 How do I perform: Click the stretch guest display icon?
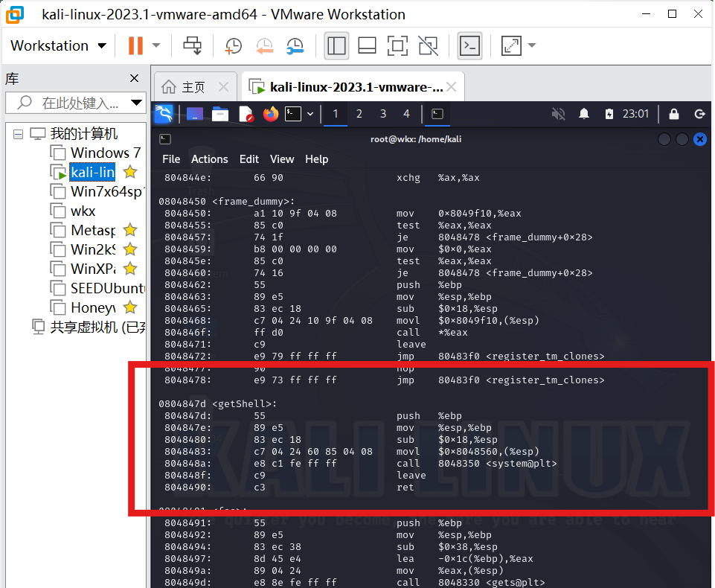[x=511, y=45]
